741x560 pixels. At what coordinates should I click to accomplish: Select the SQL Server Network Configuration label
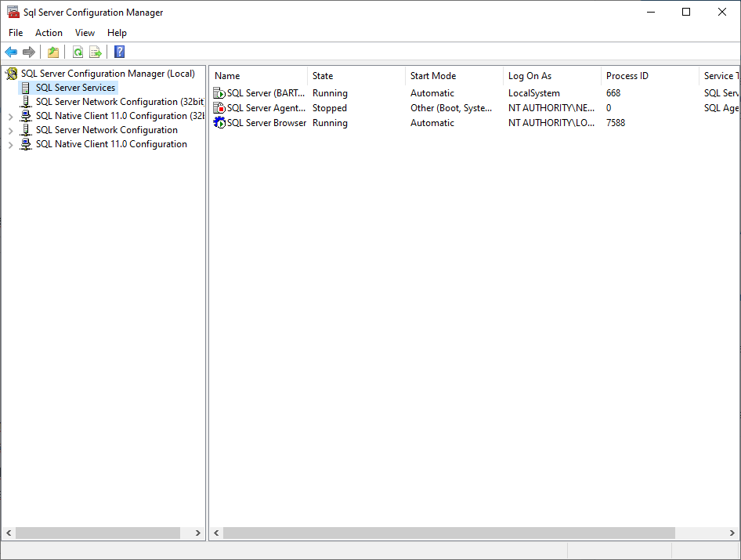107,130
